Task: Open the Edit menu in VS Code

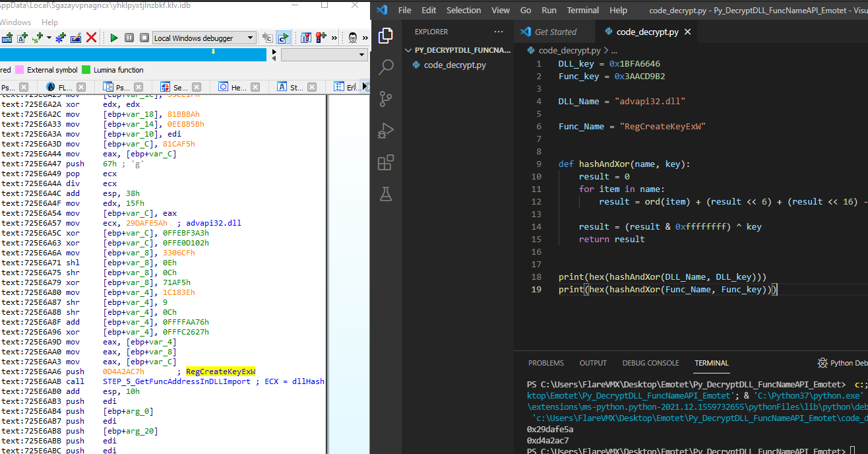Action: tap(429, 10)
